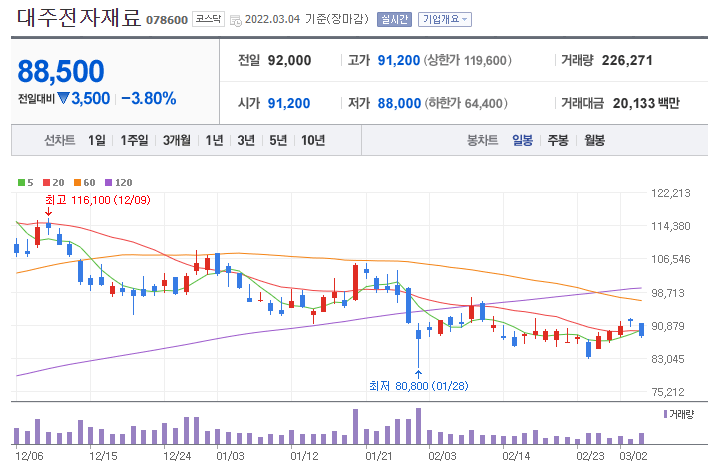Click the 실시간 button
Image resolution: width=708 pixels, height=468 pixels.
(x=394, y=19)
